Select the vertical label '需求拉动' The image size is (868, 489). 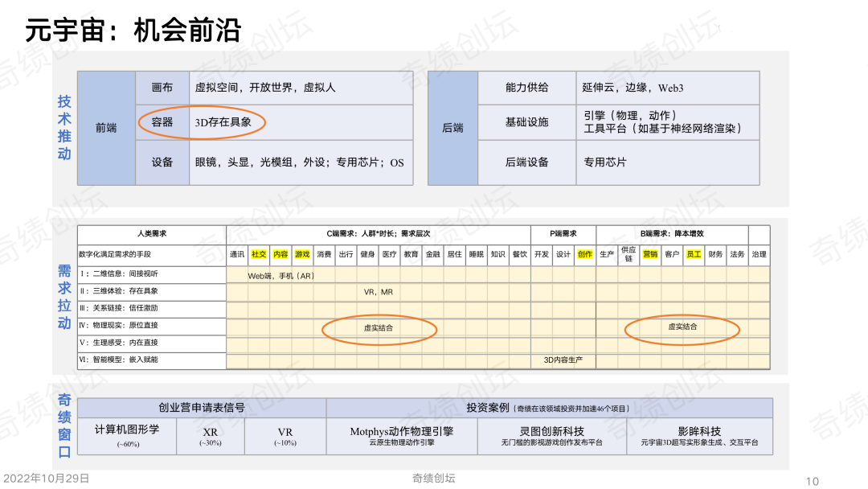pos(64,297)
